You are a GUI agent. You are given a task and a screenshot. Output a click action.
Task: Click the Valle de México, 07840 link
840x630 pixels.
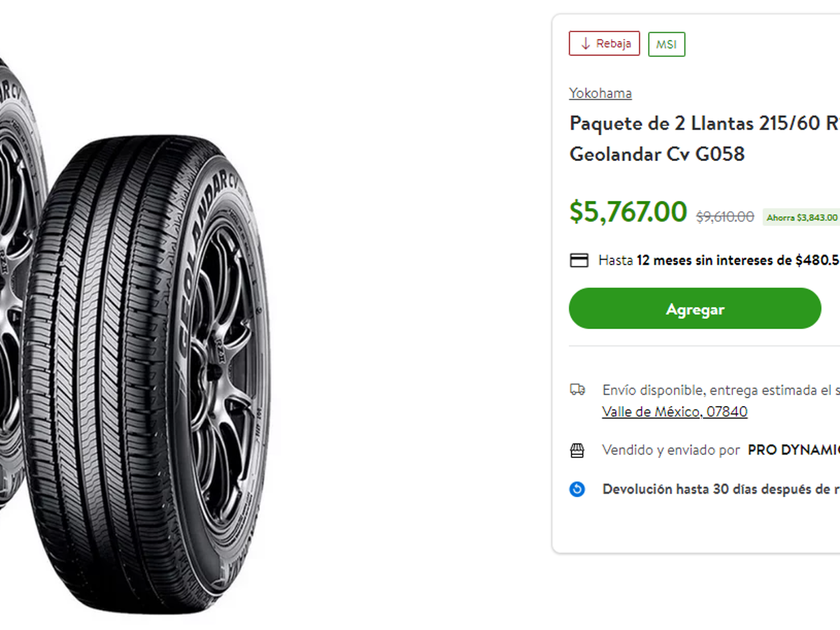tap(675, 411)
